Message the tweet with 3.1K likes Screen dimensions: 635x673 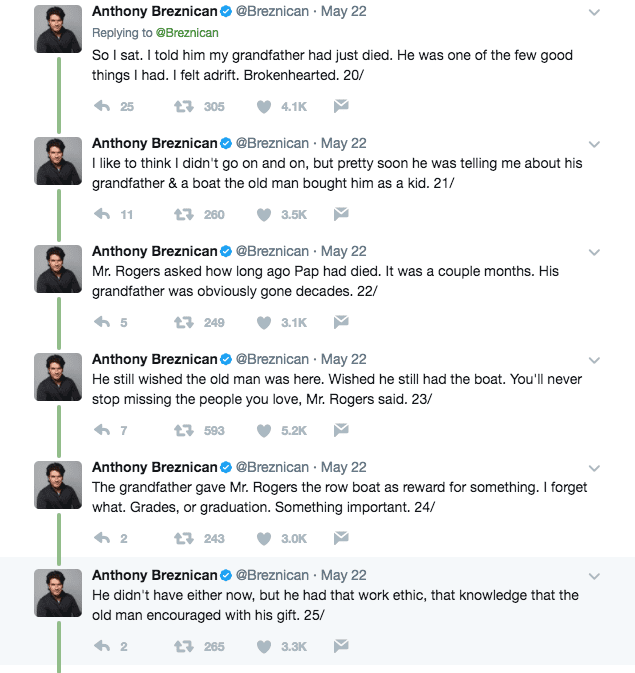pos(340,322)
